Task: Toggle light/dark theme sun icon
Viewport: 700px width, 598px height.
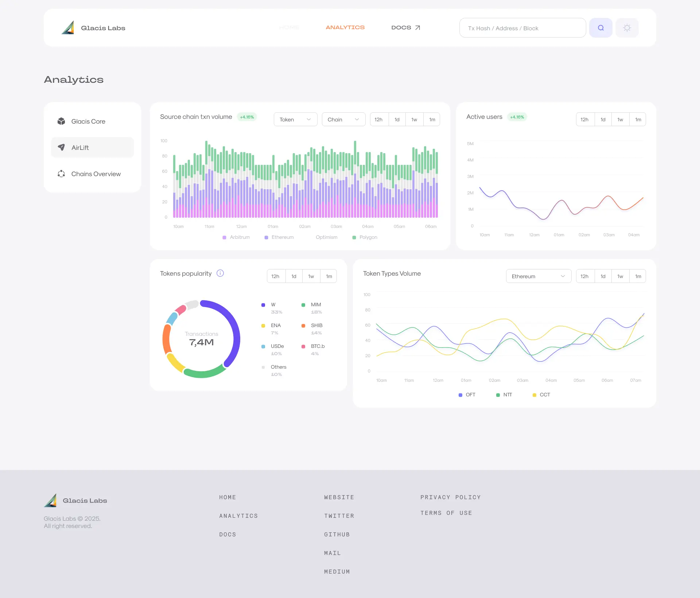Action: coord(627,28)
